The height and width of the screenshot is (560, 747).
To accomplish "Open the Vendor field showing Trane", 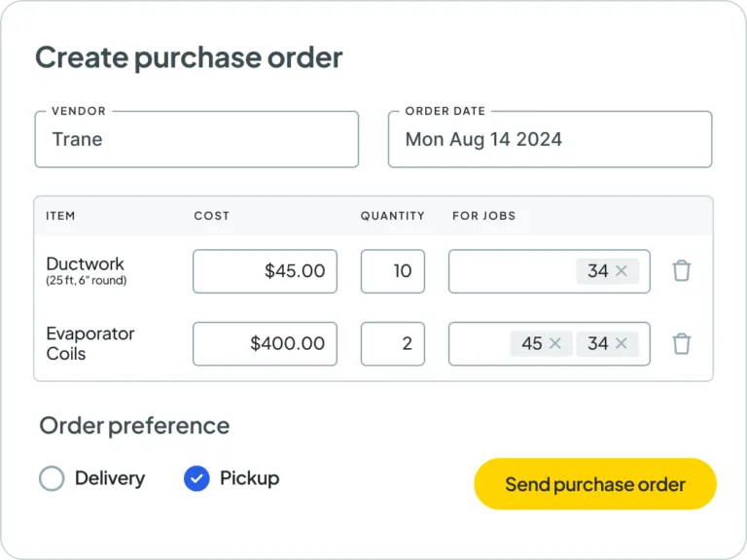I will coord(196,139).
